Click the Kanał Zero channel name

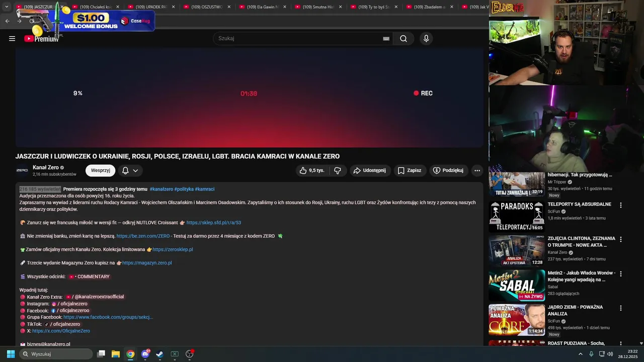pos(46,167)
